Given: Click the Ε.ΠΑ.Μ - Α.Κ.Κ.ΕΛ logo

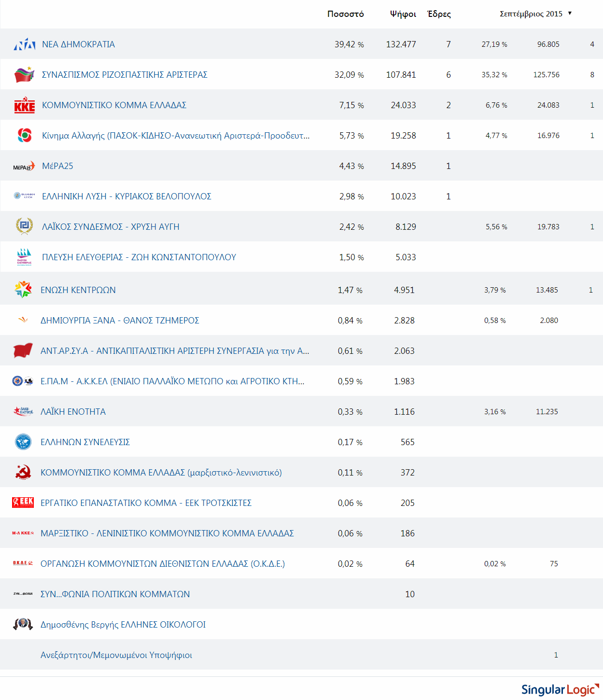Looking at the screenshot, I should point(23,381).
